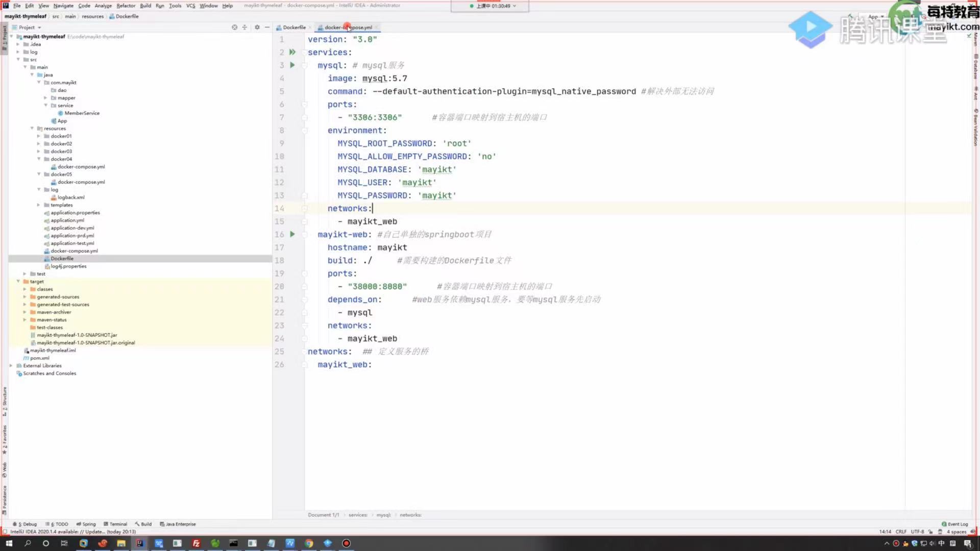The height and width of the screenshot is (551, 980).
Task: Open the Event Log panel
Action: 954,524
